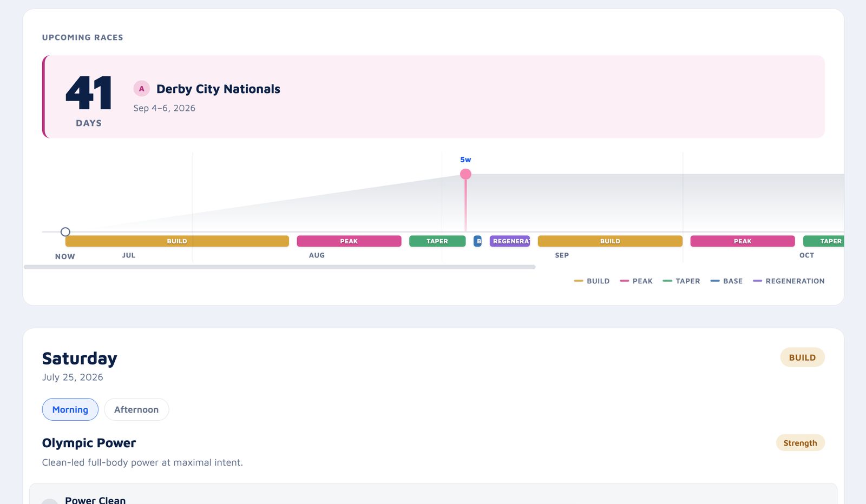This screenshot has width=866, height=504.
Task: Select the purple REGENERATION phase bar
Action: coord(510,241)
